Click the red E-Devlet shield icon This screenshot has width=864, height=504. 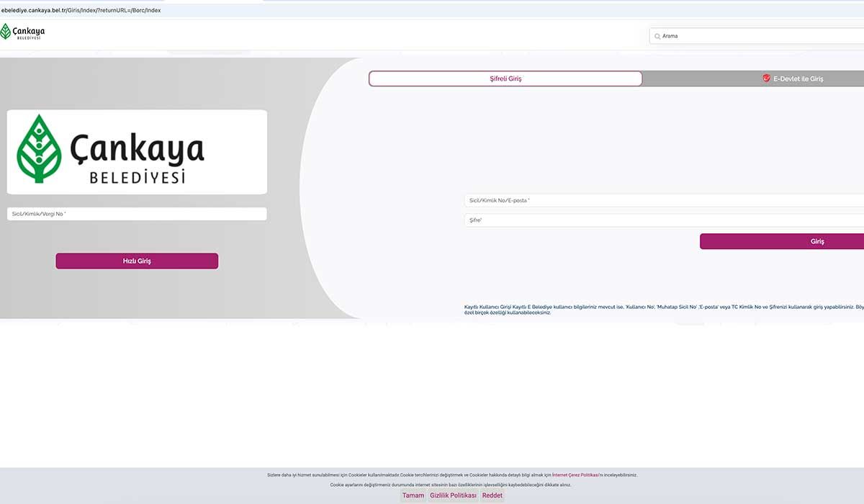[x=766, y=78]
